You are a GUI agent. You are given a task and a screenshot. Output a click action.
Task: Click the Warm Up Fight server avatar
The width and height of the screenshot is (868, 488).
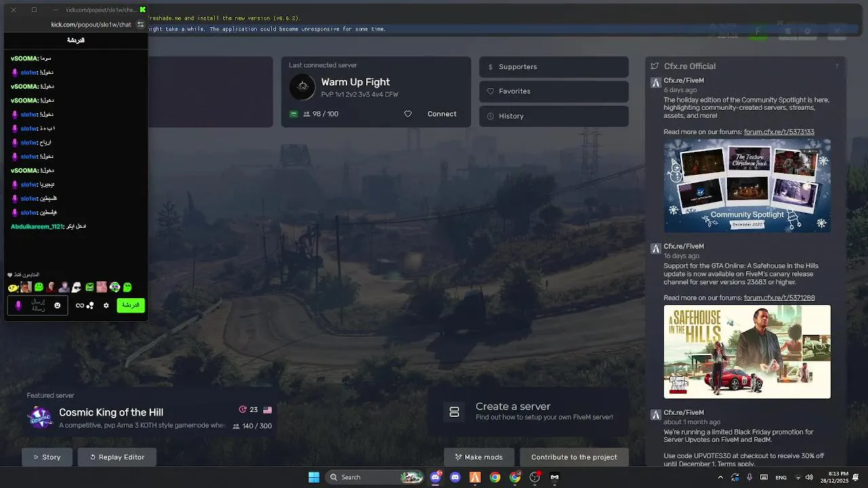pyautogui.click(x=302, y=86)
